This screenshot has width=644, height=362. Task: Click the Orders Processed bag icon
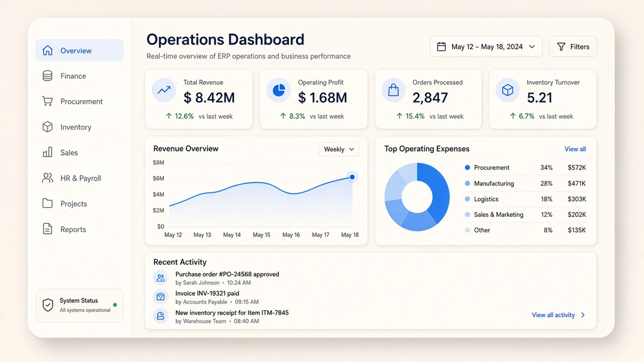(393, 90)
